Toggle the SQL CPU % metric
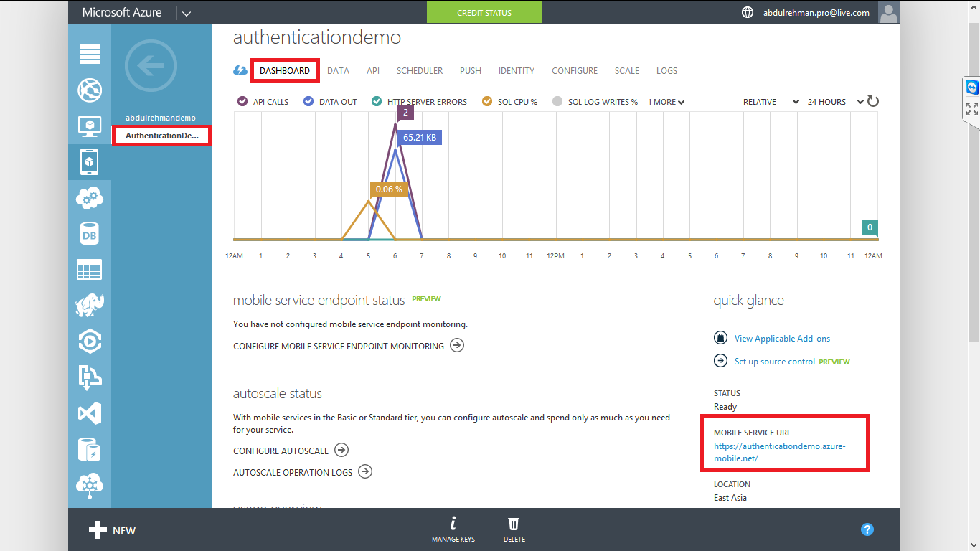 (x=487, y=102)
